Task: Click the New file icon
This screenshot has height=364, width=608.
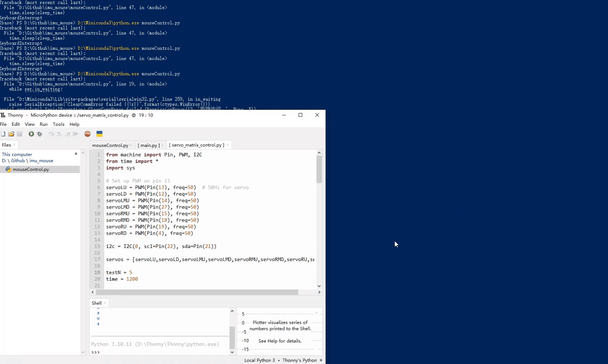Action: (3, 134)
